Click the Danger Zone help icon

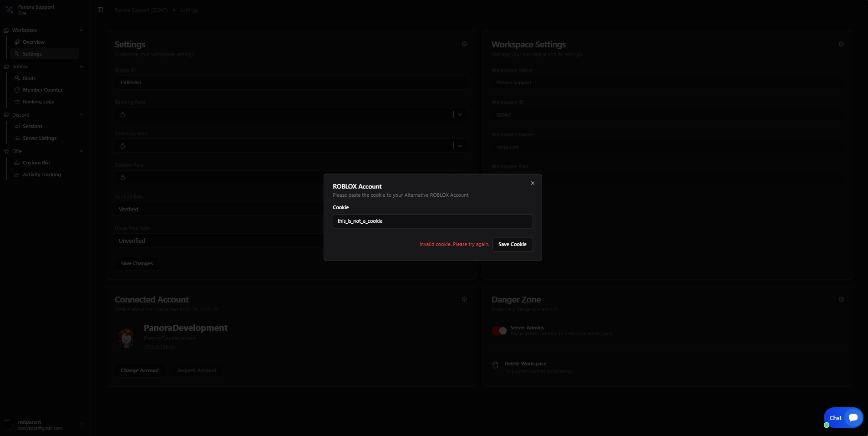841,299
